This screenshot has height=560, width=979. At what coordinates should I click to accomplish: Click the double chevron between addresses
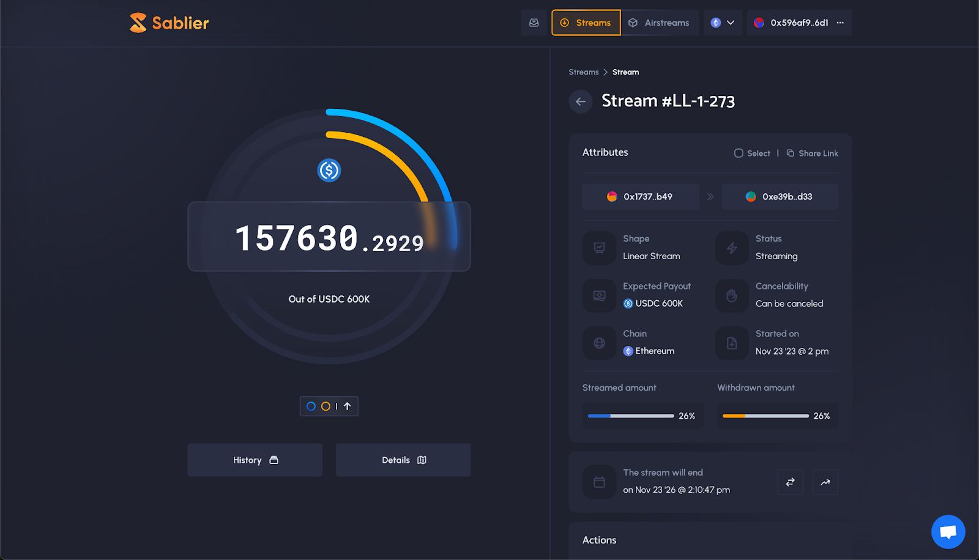pos(710,197)
